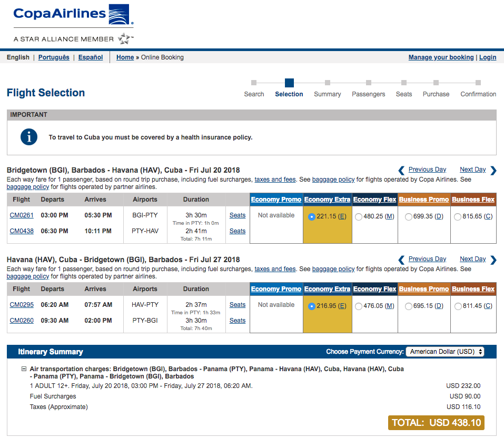Viewport: 504px width, 438px height.
Task: Select outbound Economy Extra fare 221.15
Action: click(x=311, y=217)
